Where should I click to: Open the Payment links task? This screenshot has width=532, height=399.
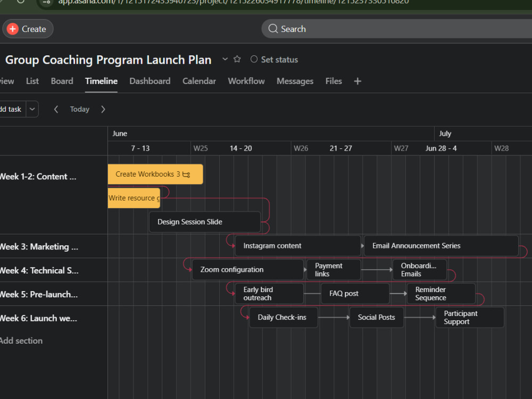pyautogui.click(x=334, y=270)
